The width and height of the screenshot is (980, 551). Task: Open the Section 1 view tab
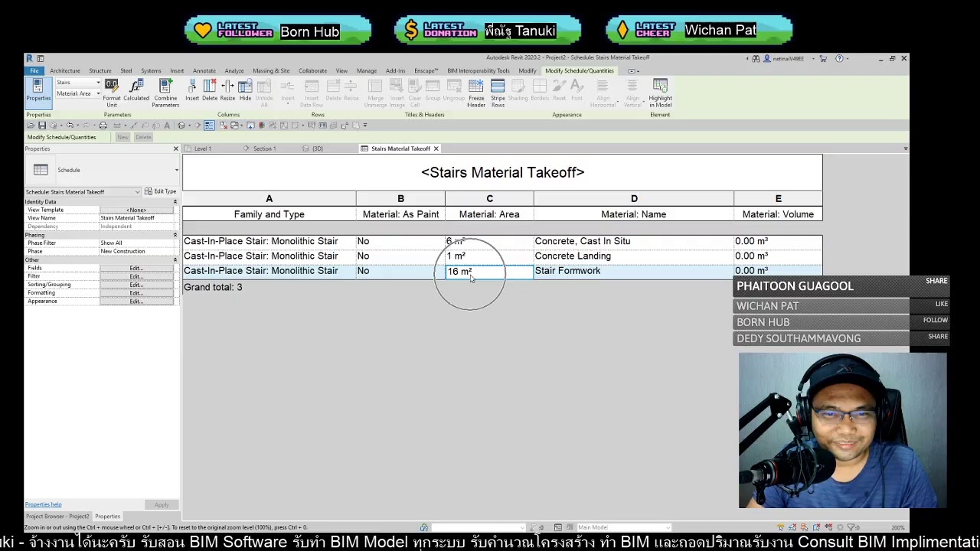click(264, 148)
